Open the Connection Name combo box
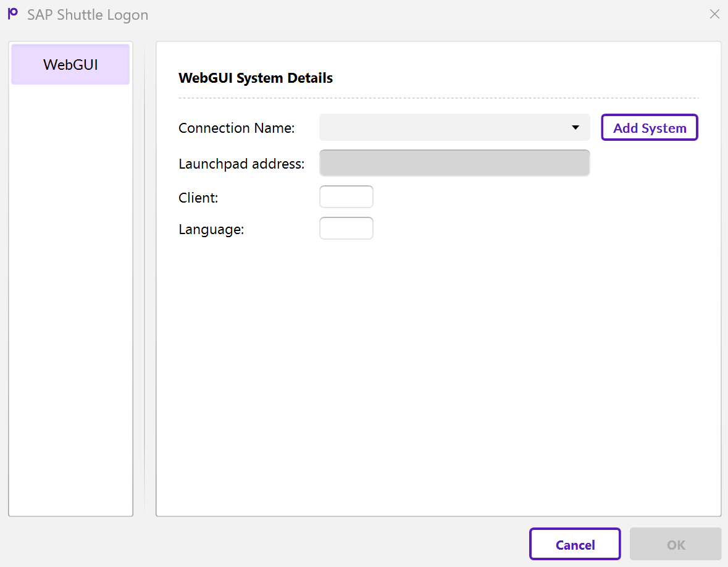Viewport: 728px width, 567px height. [445, 128]
